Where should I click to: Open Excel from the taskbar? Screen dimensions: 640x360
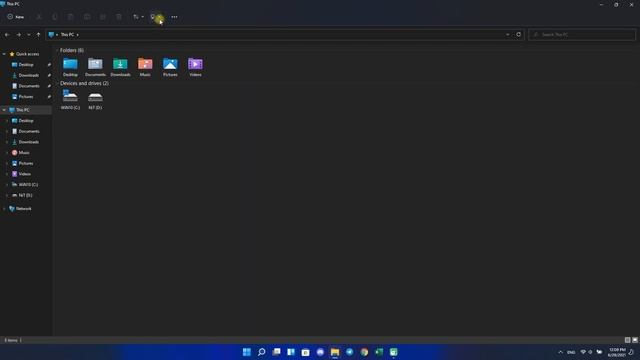379,352
